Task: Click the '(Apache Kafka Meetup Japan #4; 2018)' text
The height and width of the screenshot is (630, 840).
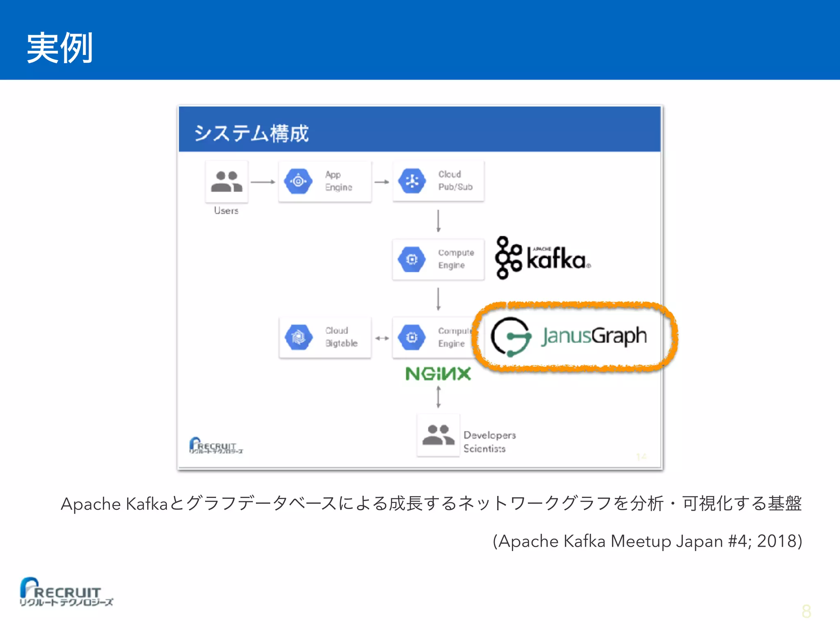Action: click(647, 541)
